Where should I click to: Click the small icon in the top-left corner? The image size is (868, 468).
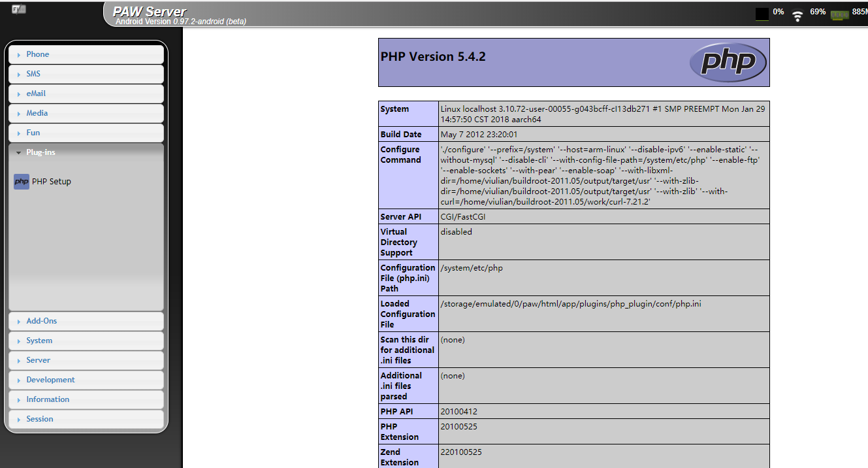click(18, 8)
